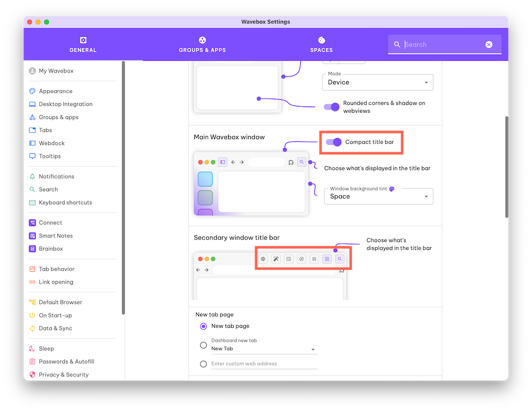Image resolution: width=532 pixels, height=412 pixels.
Task: Toggle Rounded corners & shadow on webviews
Action: pyautogui.click(x=331, y=107)
